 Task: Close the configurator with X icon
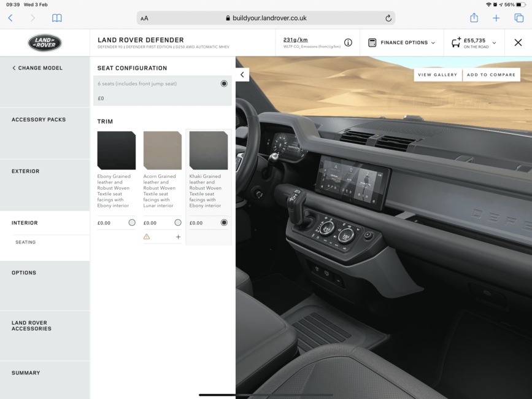[x=518, y=42]
